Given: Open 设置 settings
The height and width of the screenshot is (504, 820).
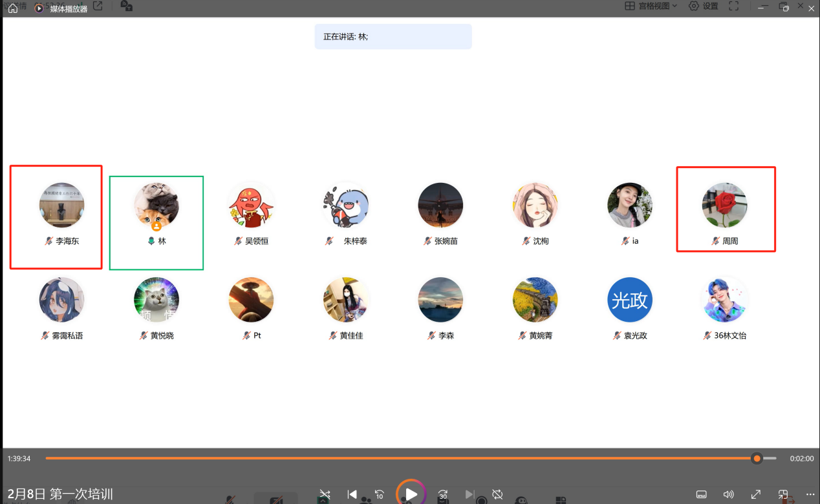Looking at the screenshot, I should (x=703, y=6).
